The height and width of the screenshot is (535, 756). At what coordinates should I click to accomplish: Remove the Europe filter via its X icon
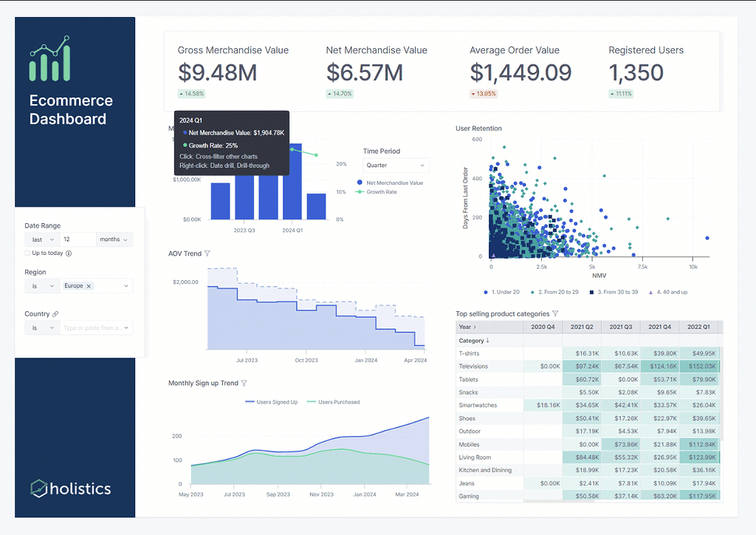tap(89, 286)
